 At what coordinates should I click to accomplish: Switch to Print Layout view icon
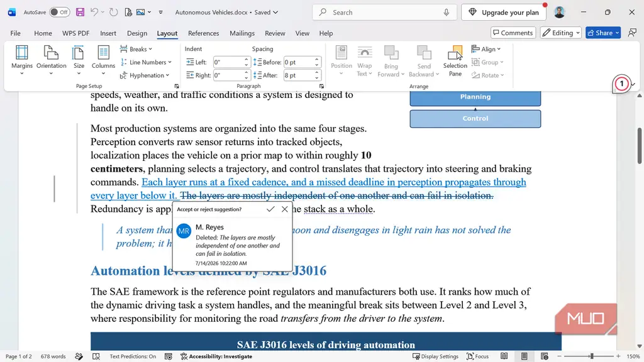(524, 356)
